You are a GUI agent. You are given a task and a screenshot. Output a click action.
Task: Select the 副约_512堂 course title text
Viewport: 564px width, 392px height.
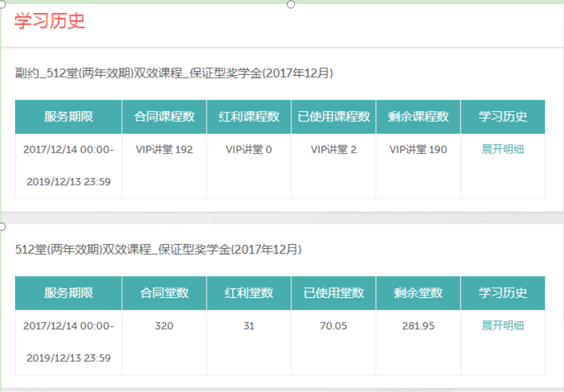pyautogui.click(x=174, y=73)
